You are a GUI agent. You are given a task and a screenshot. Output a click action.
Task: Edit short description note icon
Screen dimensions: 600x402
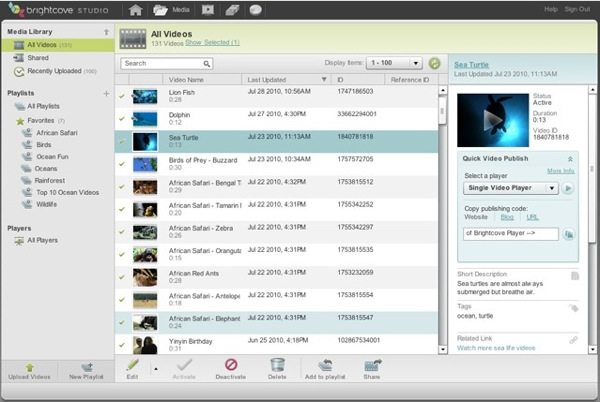point(575,276)
